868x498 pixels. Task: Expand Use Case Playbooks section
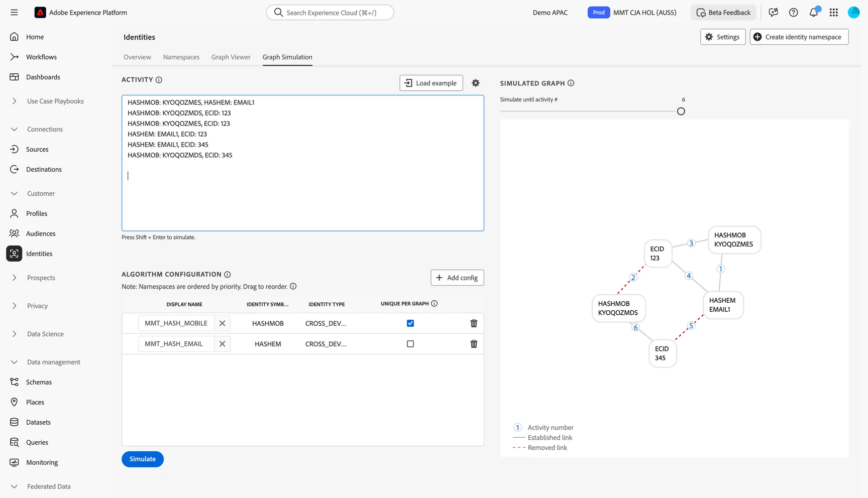pyautogui.click(x=14, y=101)
